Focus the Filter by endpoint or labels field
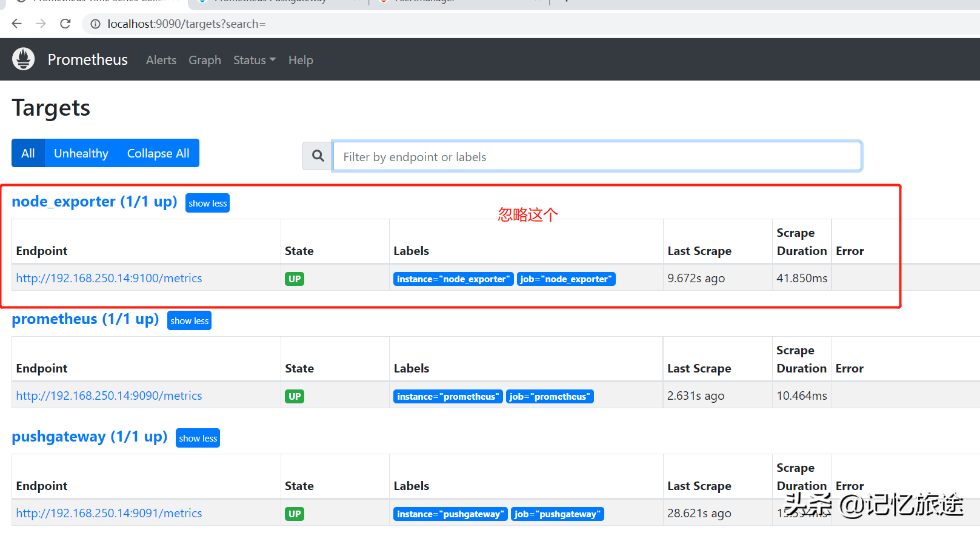Screen dimensions: 980x533 tap(597, 156)
